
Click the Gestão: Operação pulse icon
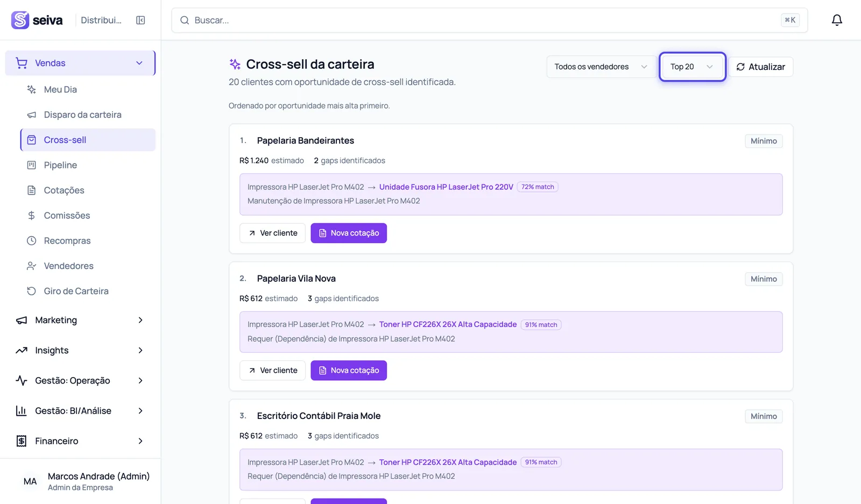[x=22, y=380]
